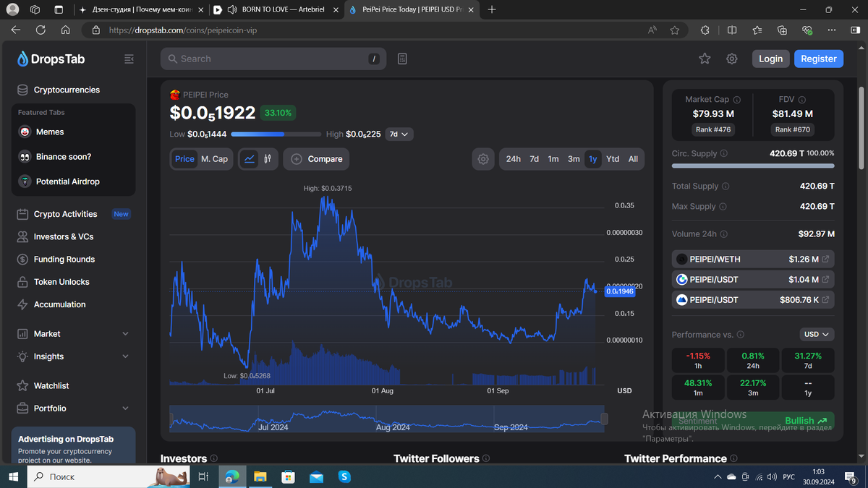Open browser split screen icon
Viewport: 868px width, 488px height.
pos(732,30)
